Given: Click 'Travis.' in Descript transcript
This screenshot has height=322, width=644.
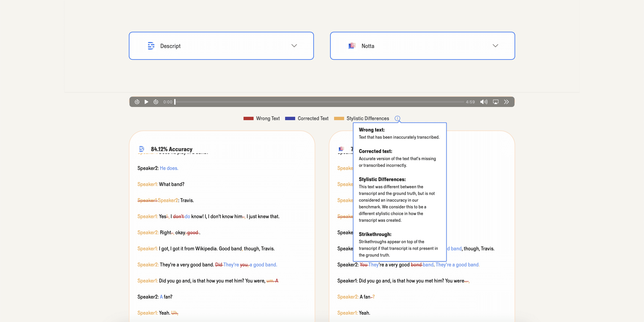Looking at the screenshot, I should [x=187, y=201].
